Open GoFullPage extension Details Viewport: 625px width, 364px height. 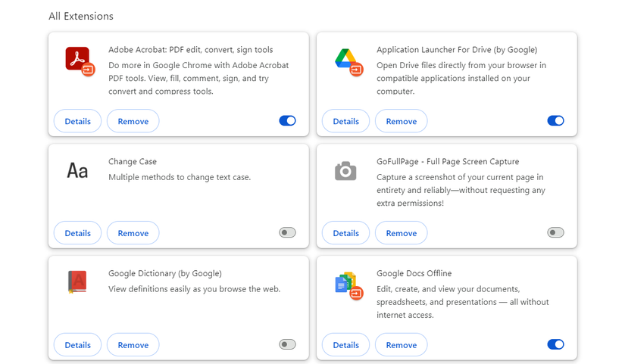point(345,233)
